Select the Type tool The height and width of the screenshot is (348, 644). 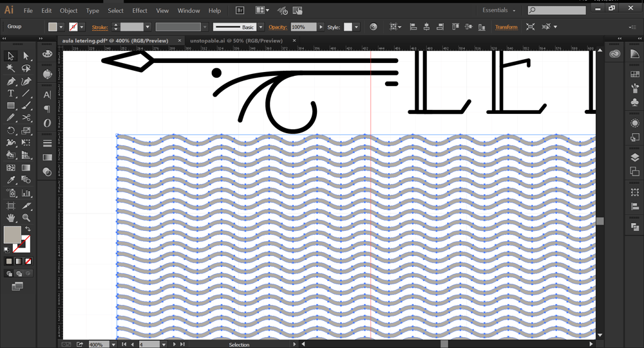pyautogui.click(x=11, y=93)
